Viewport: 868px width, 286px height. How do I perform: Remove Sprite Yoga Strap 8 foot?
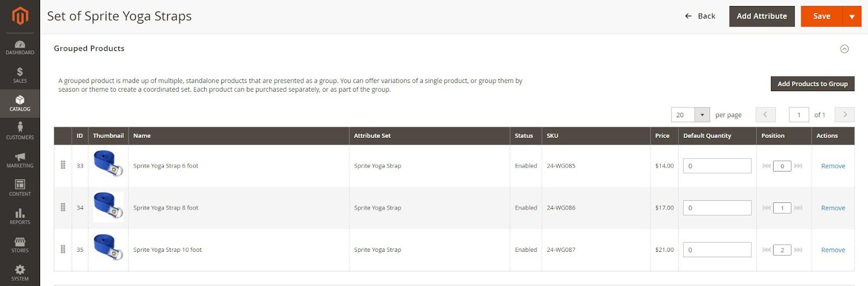833,208
